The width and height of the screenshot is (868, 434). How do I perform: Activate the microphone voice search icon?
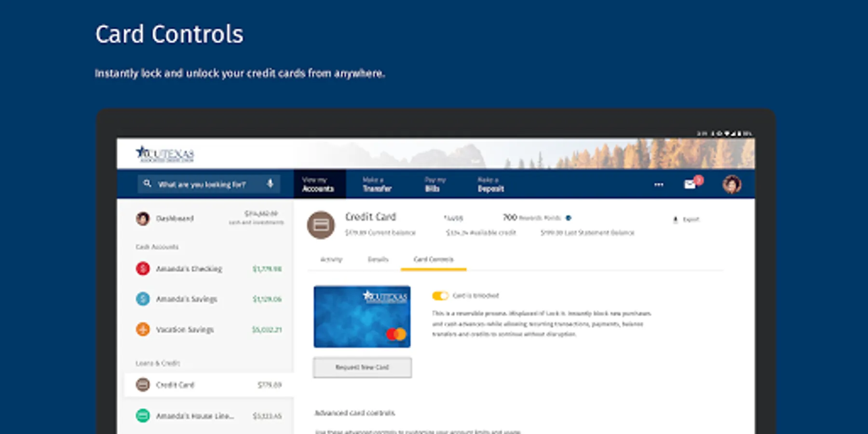tap(270, 184)
